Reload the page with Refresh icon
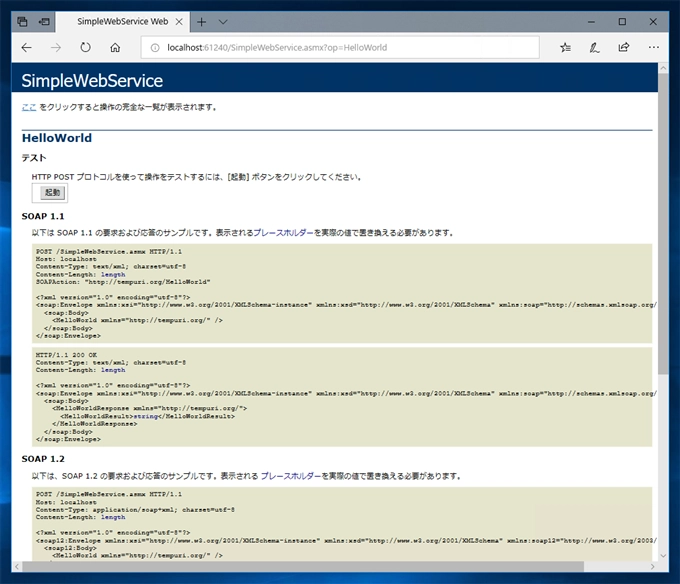Image resolution: width=680 pixels, height=584 pixels. 85,47
